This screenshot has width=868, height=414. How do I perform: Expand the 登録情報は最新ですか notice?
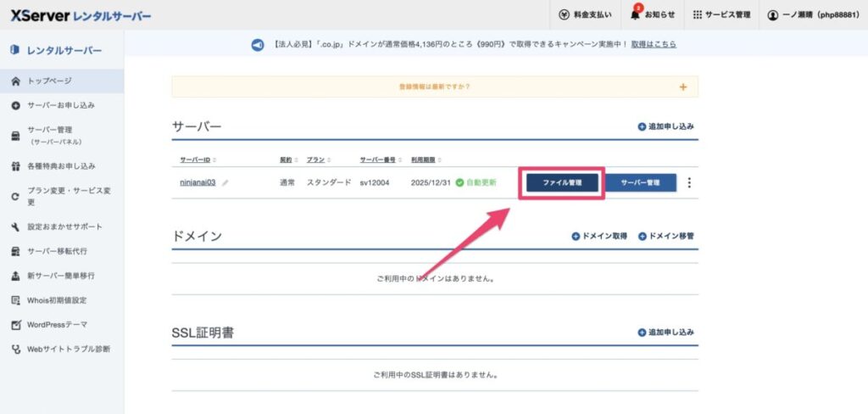pyautogui.click(x=683, y=87)
